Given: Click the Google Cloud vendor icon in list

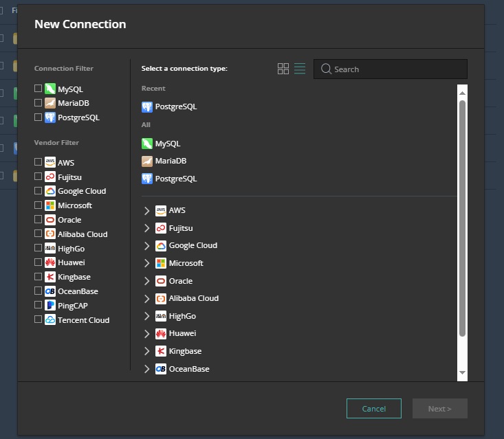Looking at the screenshot, I should (x=161, y=246).
